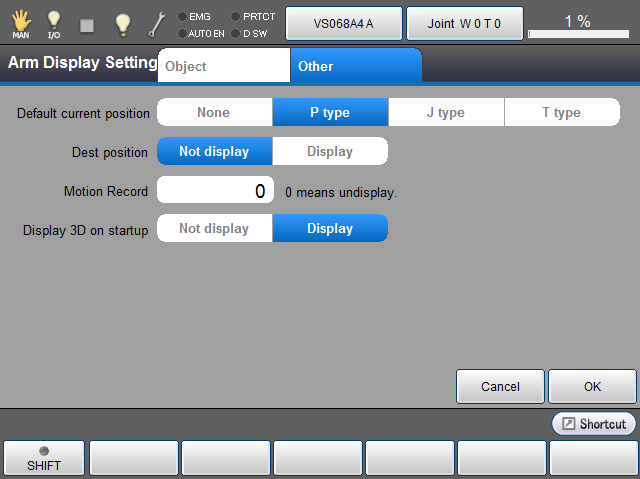Click the I/O light bulb icon

click(x=54, y=24)
